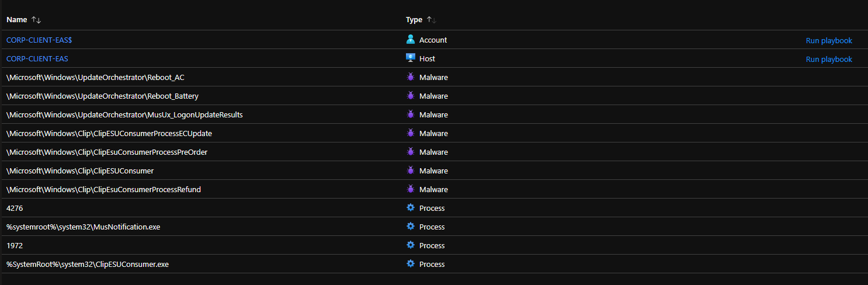Run playbook for the Account entity
Viewport: 868px width, 285px height.
point(828,41)
